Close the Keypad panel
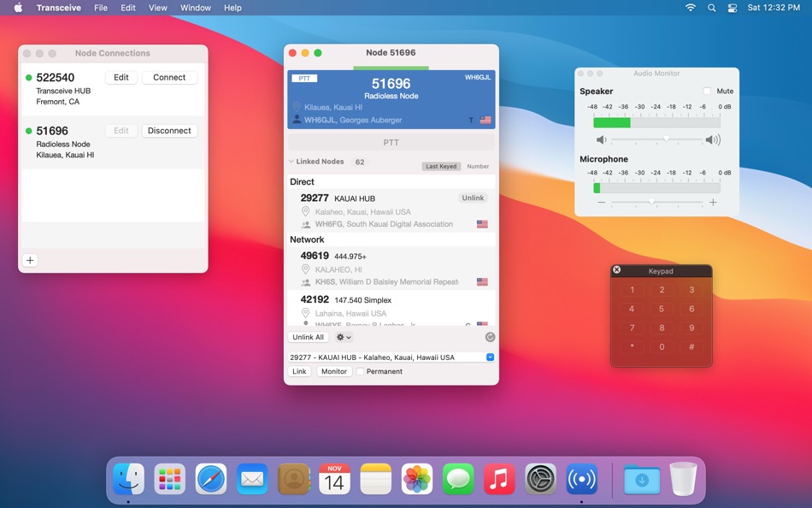 pyautogui.click(x=616, y=269)
